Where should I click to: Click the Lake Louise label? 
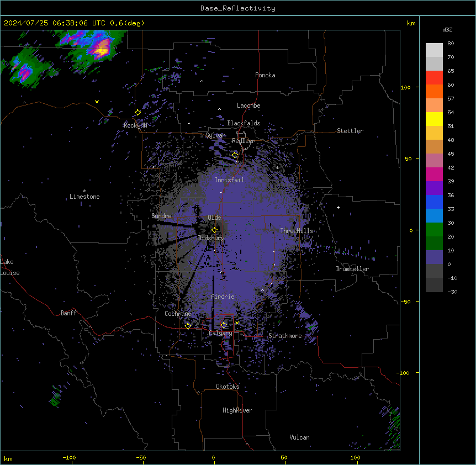(x=10, y=267)
